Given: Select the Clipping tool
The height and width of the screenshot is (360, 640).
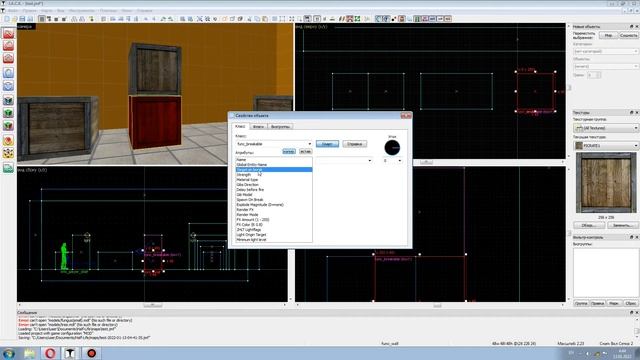Looking at the screenshot, I should click(x=8, y=140).
